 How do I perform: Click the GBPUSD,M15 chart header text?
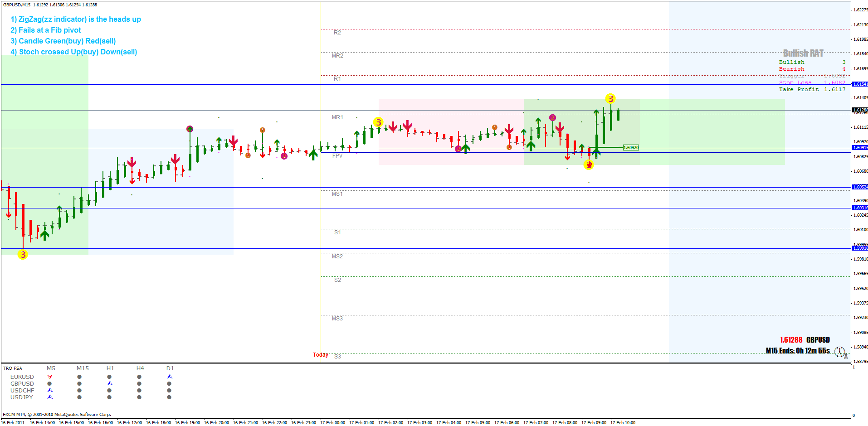point(50,5)
